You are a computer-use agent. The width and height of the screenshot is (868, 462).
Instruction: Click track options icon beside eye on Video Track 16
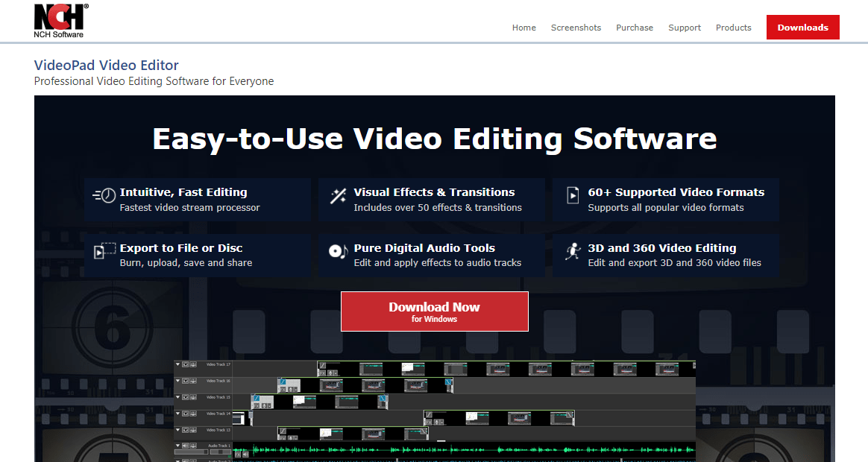click(193, 381)
